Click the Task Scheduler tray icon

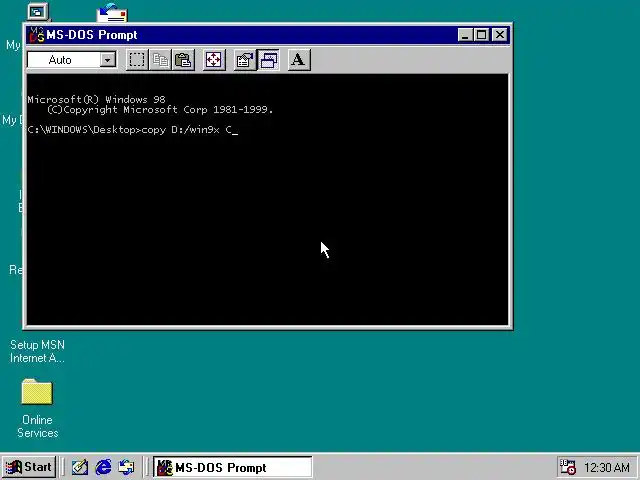[x=567, y=467]
